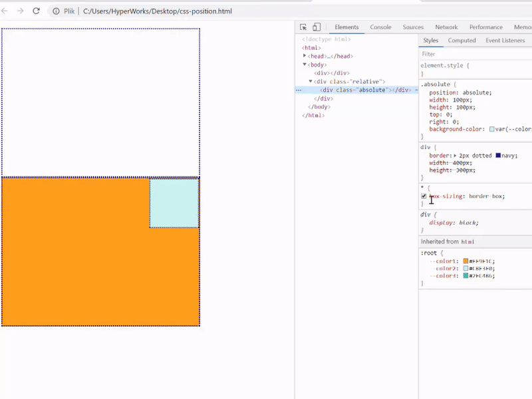The height and width of the screenshot is (399, 532).
Task: Click the closing body tag row
Action: pos(319,106)
